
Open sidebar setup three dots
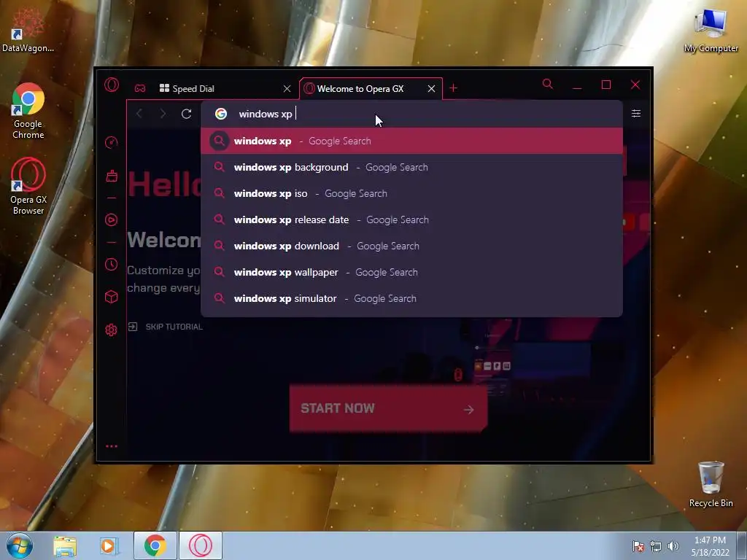coord(112,446)
